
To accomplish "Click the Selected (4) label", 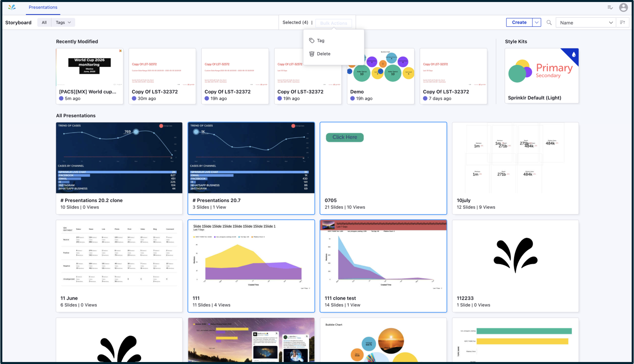I will [x=295, y=22].
